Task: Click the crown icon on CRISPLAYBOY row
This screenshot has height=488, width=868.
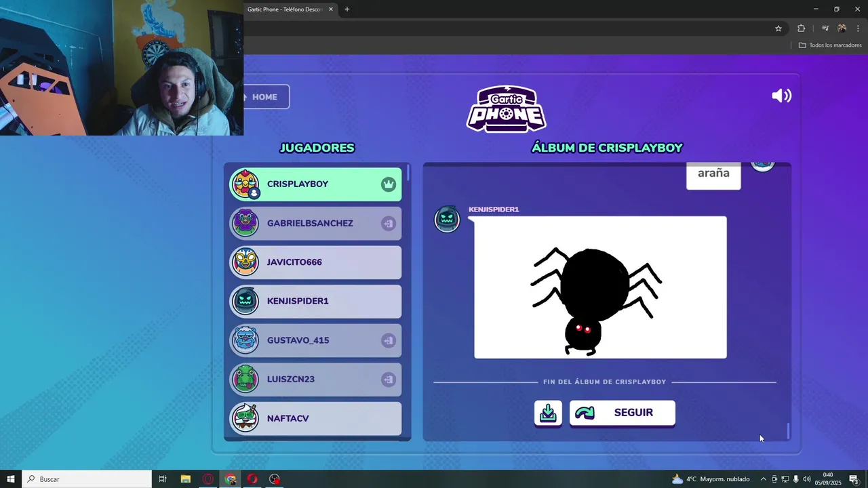Action: click(388, 184)
